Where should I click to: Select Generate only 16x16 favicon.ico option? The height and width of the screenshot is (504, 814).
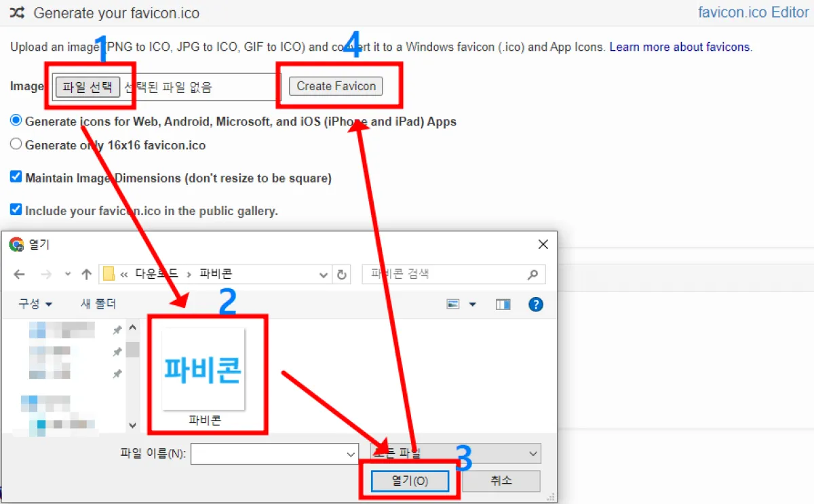click(14, 144)
